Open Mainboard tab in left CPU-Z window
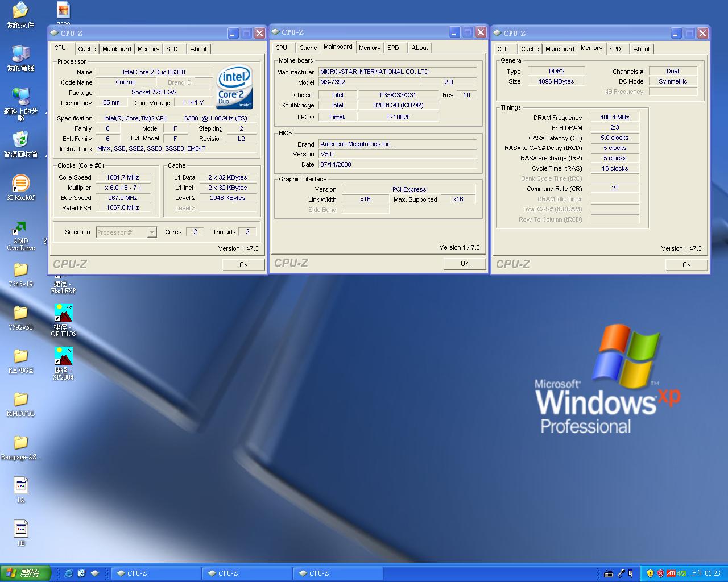The width and height of the screenshot is (728, 582). point(117,49)
